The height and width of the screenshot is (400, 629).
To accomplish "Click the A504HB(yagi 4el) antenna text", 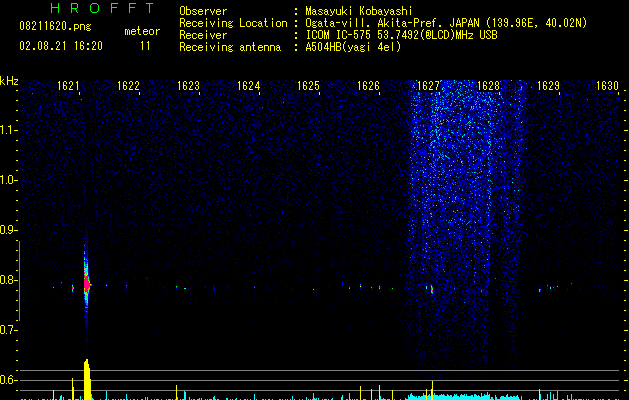I will point(353,47).
